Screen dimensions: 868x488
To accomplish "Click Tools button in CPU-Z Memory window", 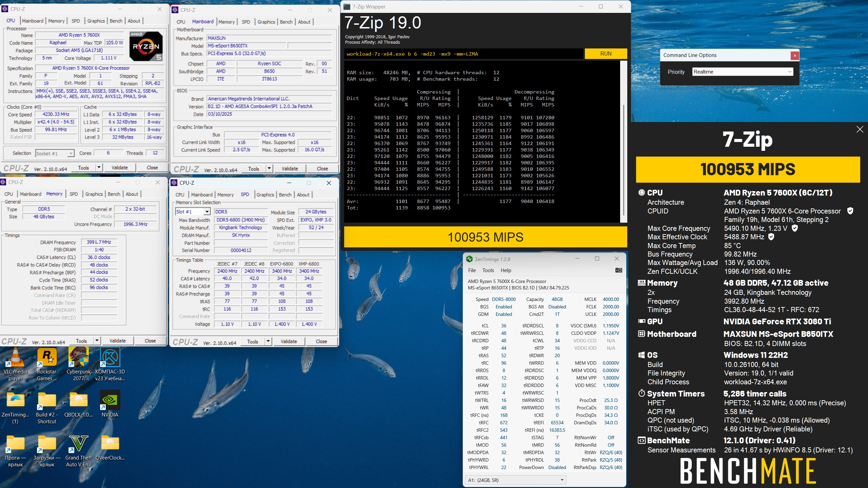I will click(81, 341).
